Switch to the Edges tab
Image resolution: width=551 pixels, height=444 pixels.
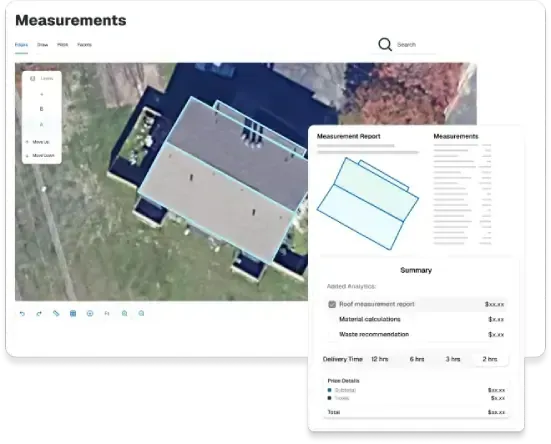click(21, 45)
